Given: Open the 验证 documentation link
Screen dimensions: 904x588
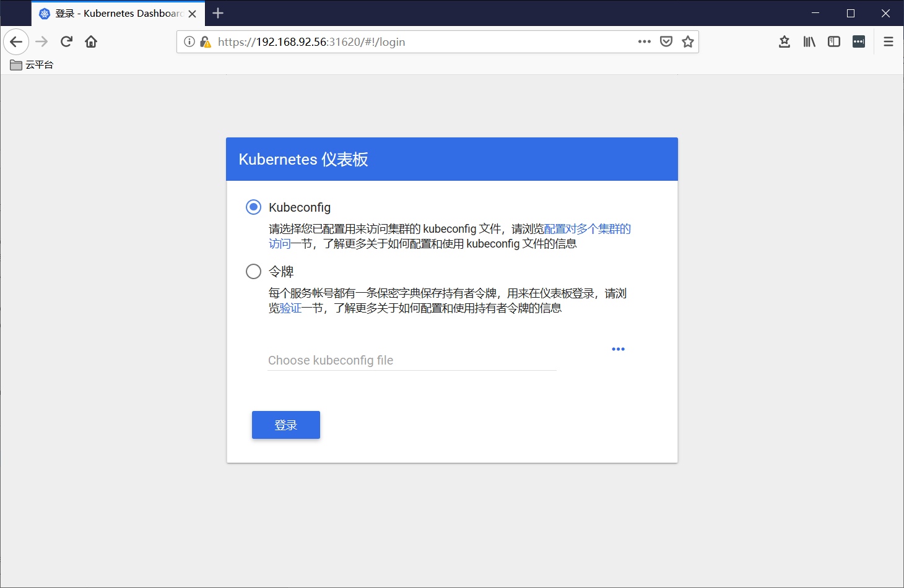Looking at the screenshot, I should pos(292,308).
